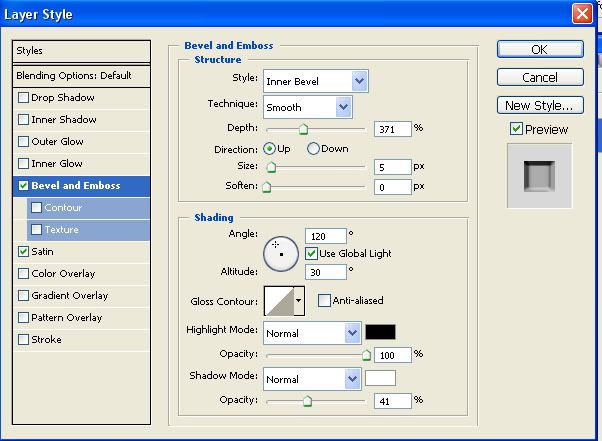Click the Altitude degrees field
This screenshot has height=441, width=602.
pos(326,272)
